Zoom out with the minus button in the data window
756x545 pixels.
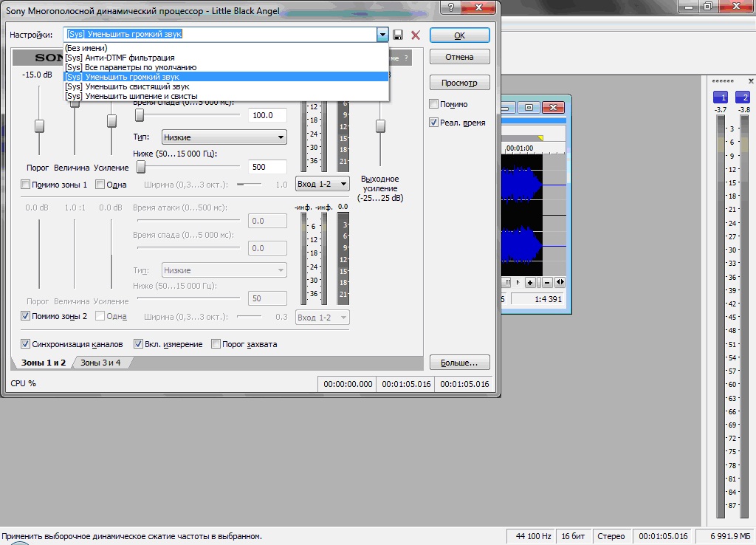pyautogui.click(x=547, y=283)
